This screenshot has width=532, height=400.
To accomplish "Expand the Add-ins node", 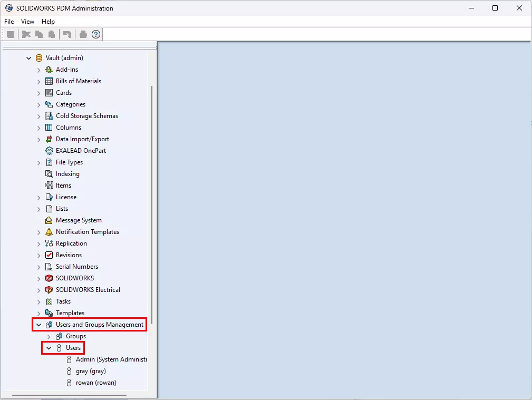I will (x=38, y=70).
